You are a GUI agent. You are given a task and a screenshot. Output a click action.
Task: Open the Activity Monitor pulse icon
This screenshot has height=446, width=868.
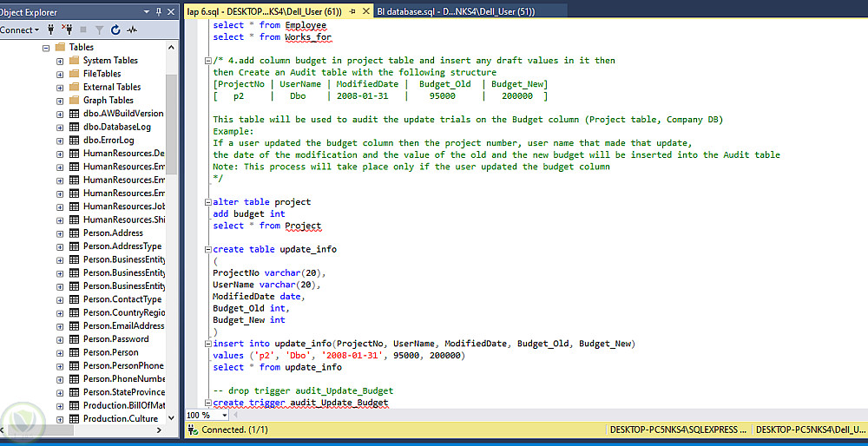coord(132,30)
